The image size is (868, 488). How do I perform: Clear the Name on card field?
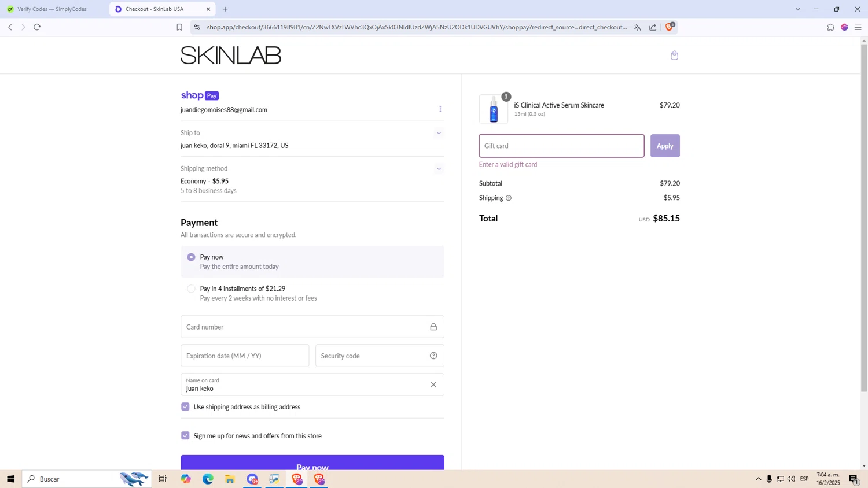[x=433, y=385]
